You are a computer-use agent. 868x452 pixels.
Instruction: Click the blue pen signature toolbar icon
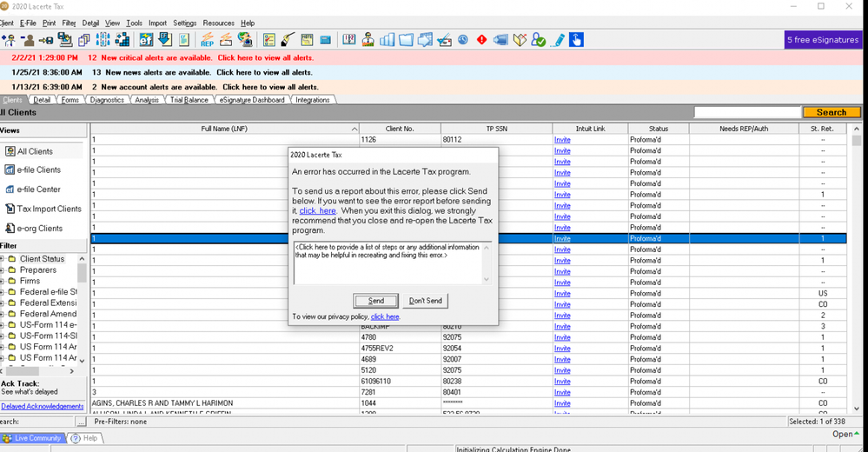click(558, 40)
